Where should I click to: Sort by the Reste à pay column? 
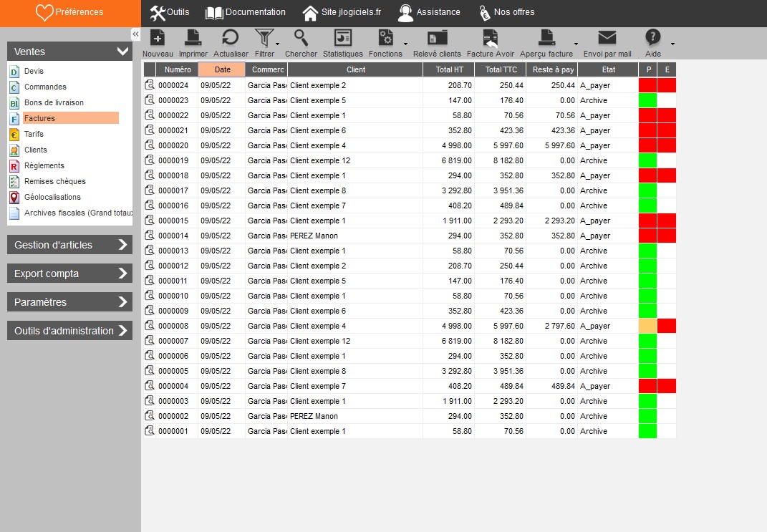[552, 69]
